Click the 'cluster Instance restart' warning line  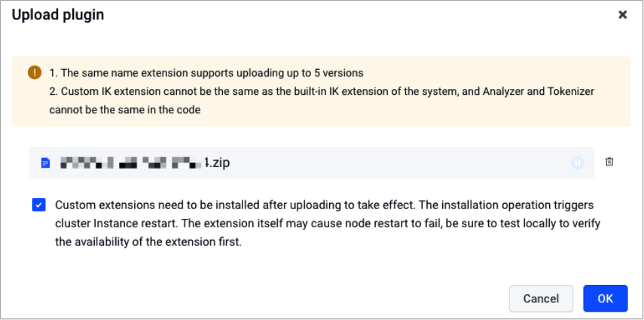tap(328, 224)
